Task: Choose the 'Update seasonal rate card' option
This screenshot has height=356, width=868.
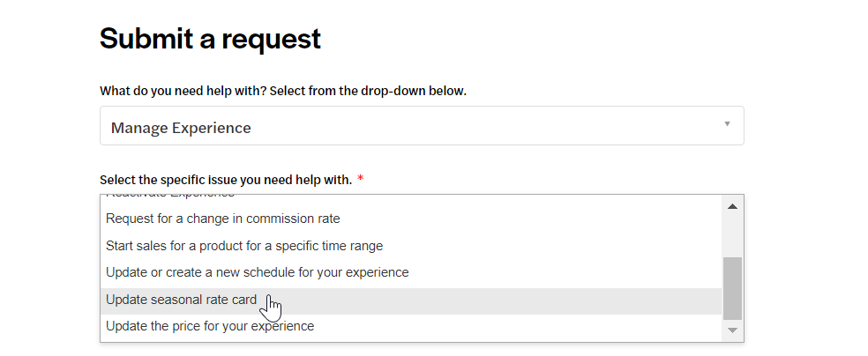Action: [x=411, y=300]
